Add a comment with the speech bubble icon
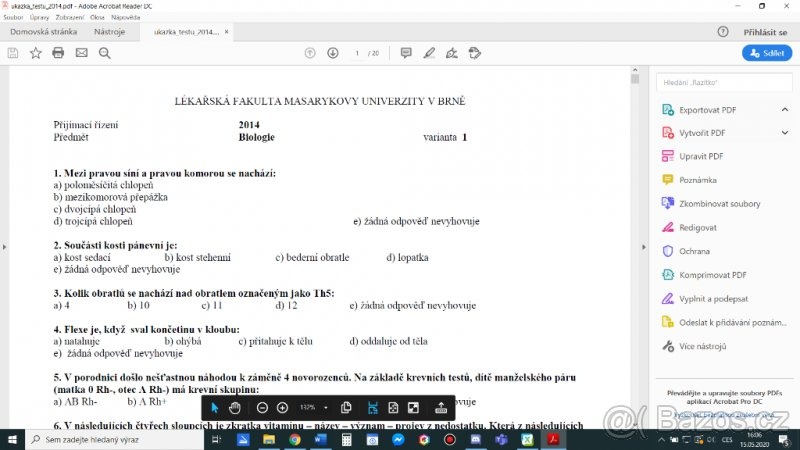Image resolution: width=800 pixels, height=450 pixels. 406,53
